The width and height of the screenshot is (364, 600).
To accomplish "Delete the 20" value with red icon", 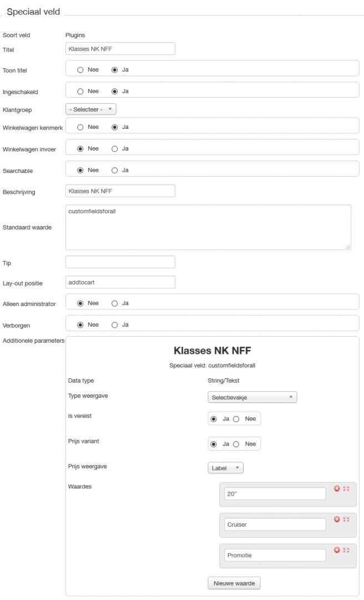I will 337,488.
